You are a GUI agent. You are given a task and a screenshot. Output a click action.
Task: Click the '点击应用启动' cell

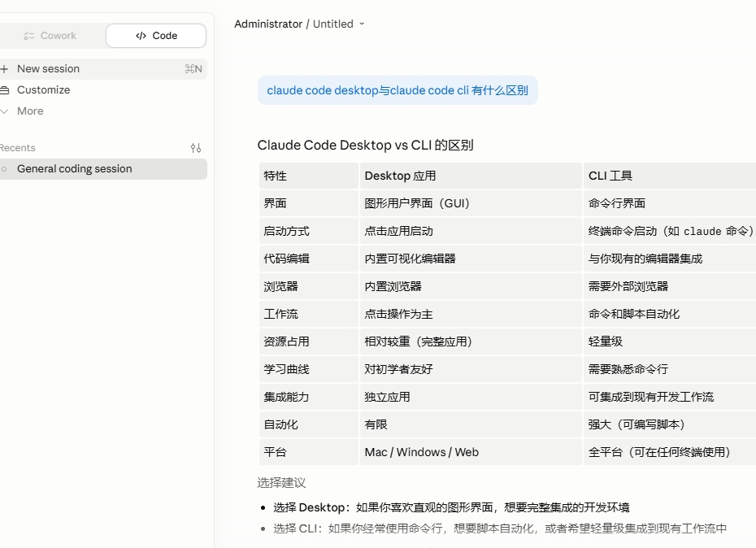pos(471,231)
